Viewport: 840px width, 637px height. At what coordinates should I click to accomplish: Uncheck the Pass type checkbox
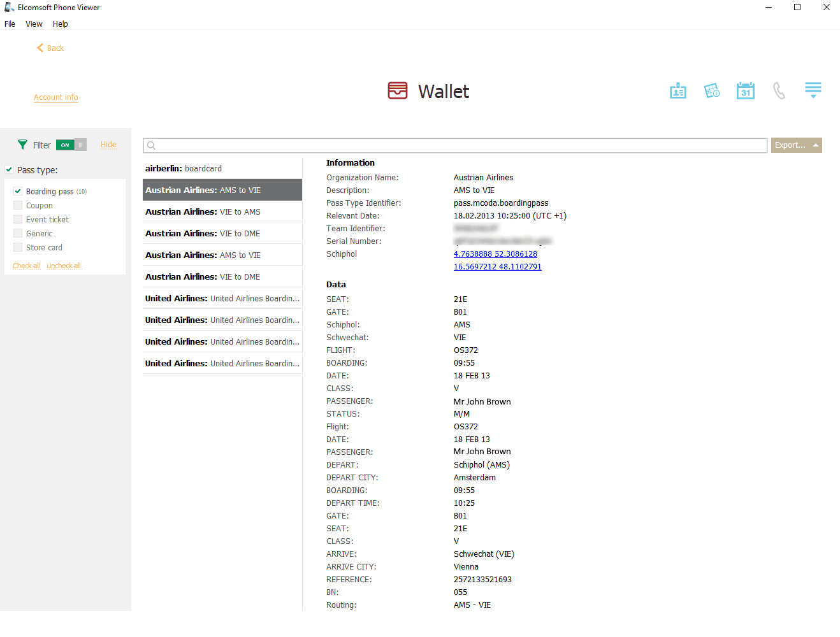[9, 169]
